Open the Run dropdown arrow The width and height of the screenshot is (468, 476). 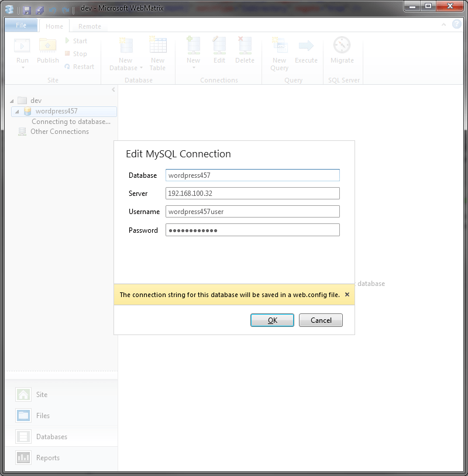[x=22, y=67]
